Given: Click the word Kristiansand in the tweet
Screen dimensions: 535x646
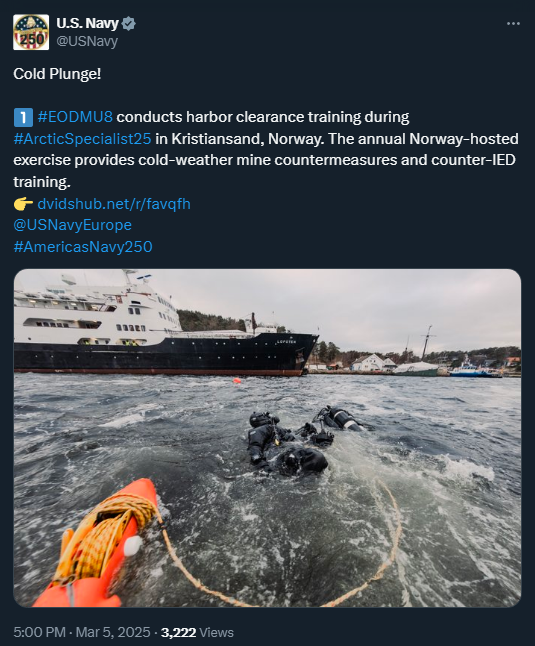Looking at the screenshot, I should click(x=217, y=139).
